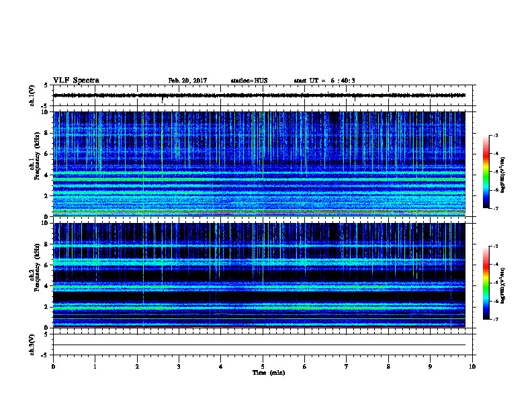
Task: Click inside the ch.1 spectrogram panel
Action: pyautogui.click(x=259, y=164)
